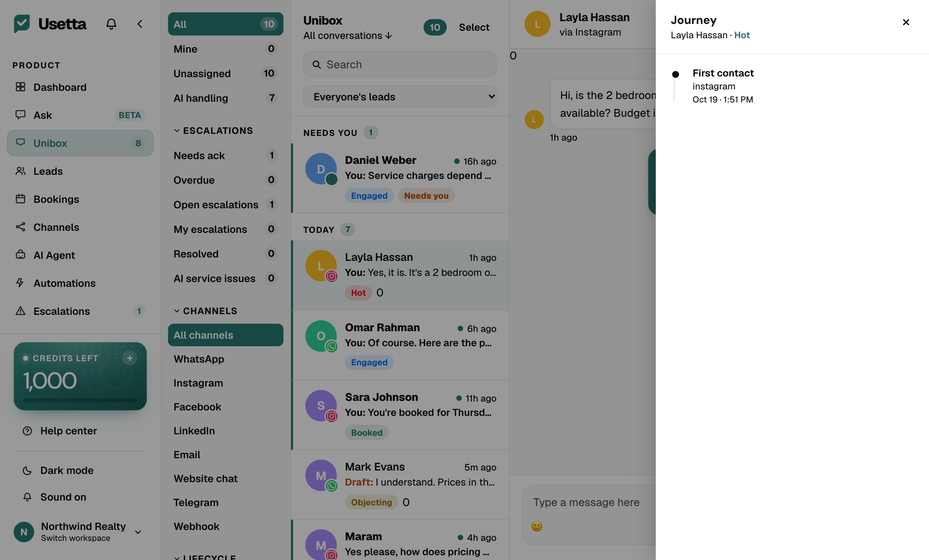Click the notification bell icon

point(111,24)
